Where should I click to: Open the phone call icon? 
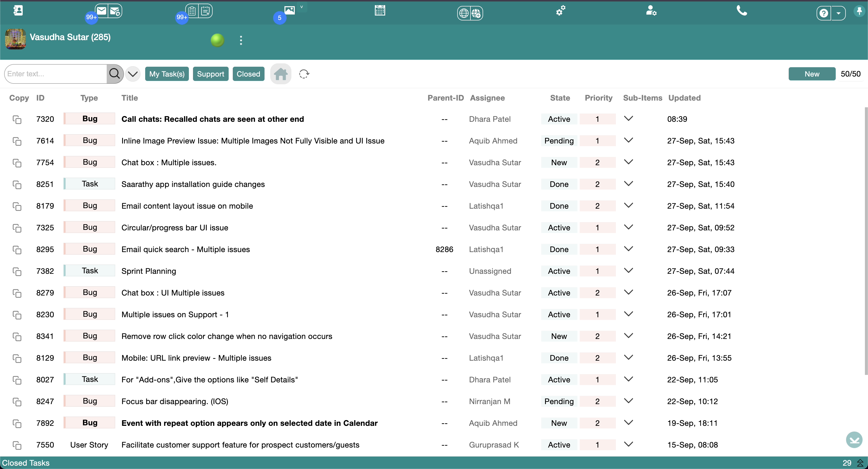tap(742, 11)
